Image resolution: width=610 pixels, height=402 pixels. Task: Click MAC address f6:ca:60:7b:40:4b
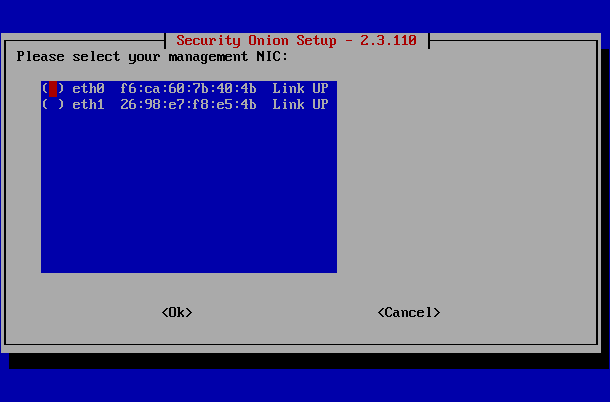188,89
